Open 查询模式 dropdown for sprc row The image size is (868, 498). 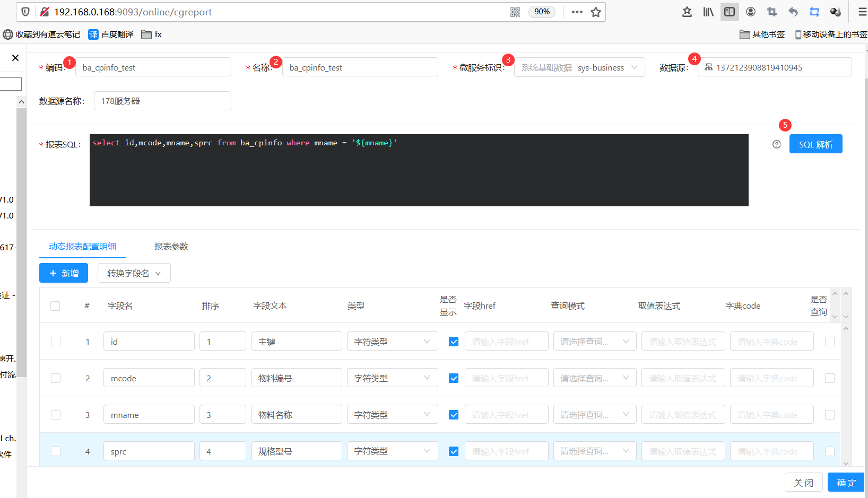click(x=595, y=451)
